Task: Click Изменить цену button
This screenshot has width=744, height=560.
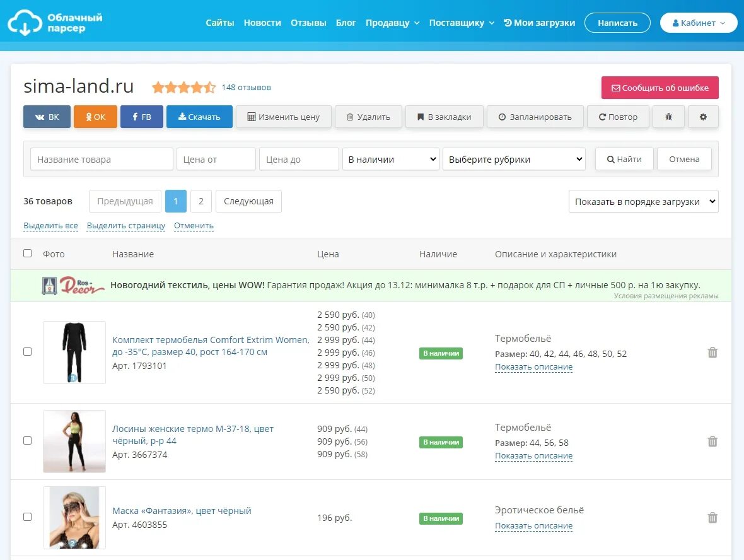Action: tap(284, 117)
